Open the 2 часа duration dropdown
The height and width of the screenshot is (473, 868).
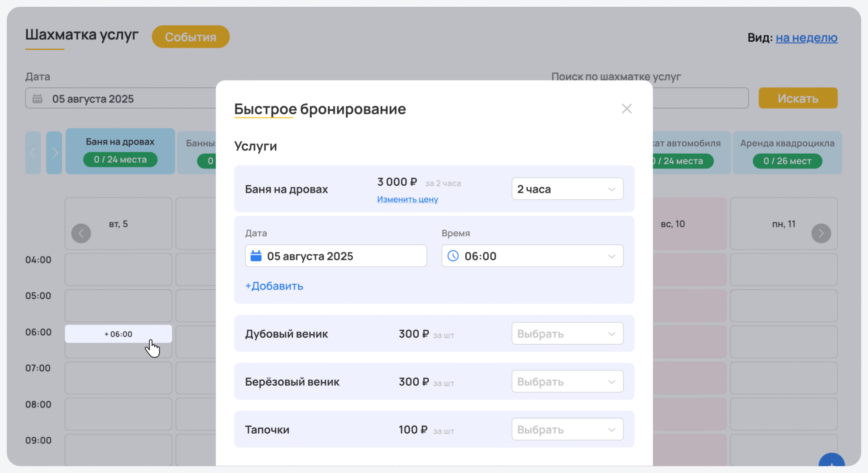coord(567,189)
